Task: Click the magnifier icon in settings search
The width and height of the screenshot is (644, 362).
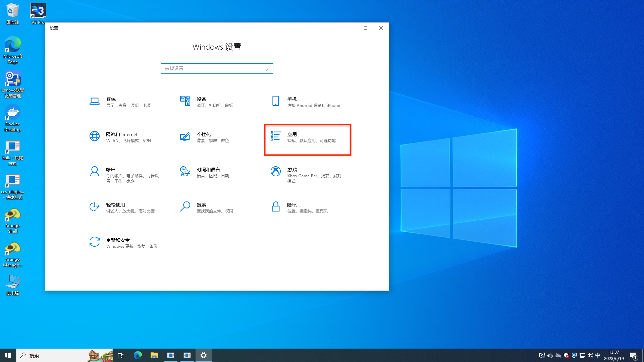Action: tap(268, 69)
